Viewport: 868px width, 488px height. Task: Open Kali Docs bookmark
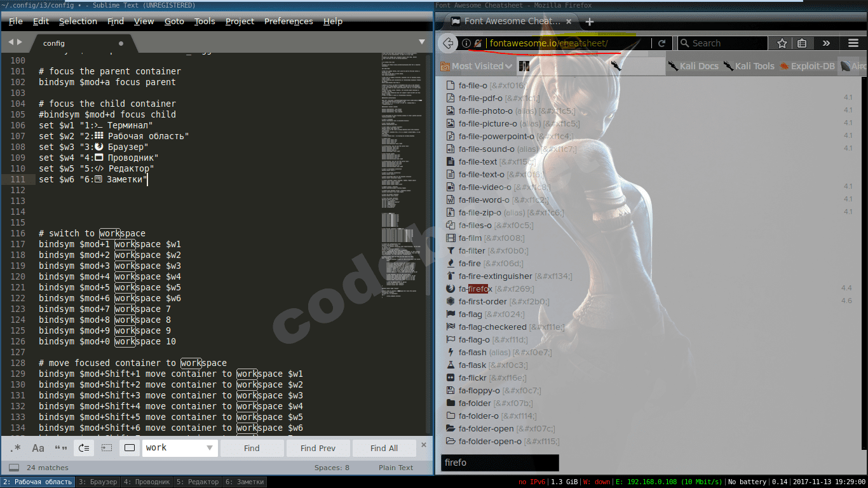click(x=693, y=66)
